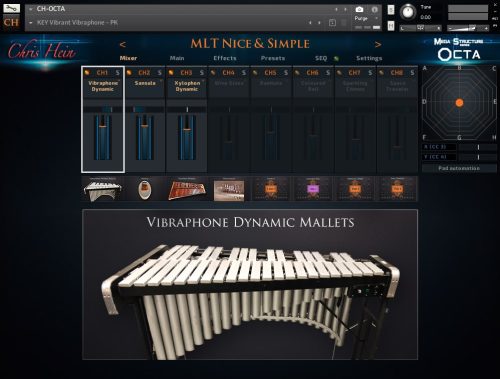Enable CH6 channel power icon
This screenshot has height=379, width=500.
coord(297,72)
